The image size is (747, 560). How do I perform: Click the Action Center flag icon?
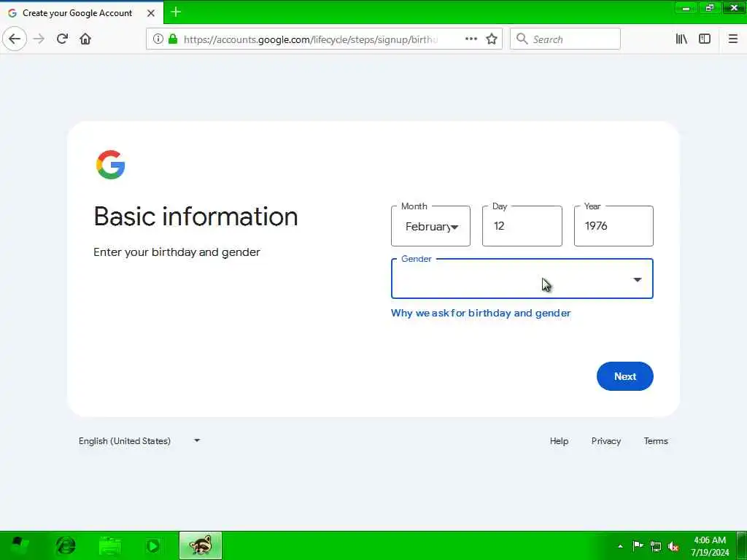pos(638,545)
